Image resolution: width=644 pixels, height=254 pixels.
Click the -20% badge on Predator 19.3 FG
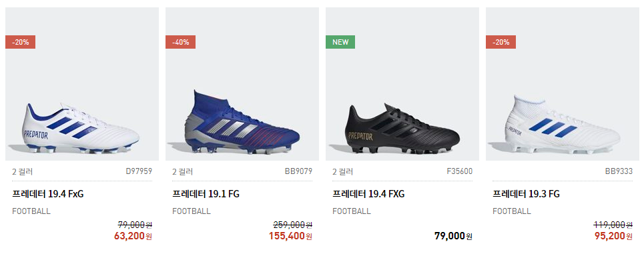501,42
